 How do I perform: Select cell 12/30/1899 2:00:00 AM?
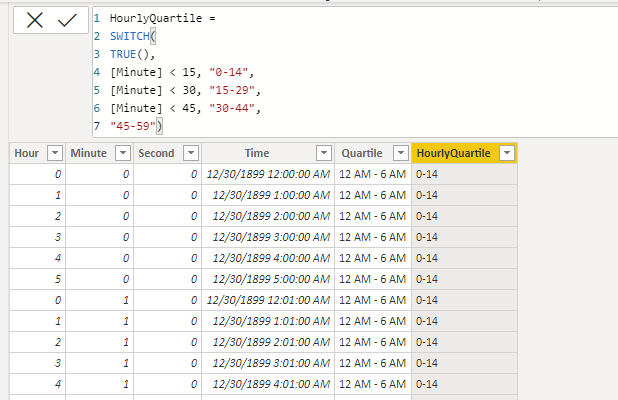(268, 216)
